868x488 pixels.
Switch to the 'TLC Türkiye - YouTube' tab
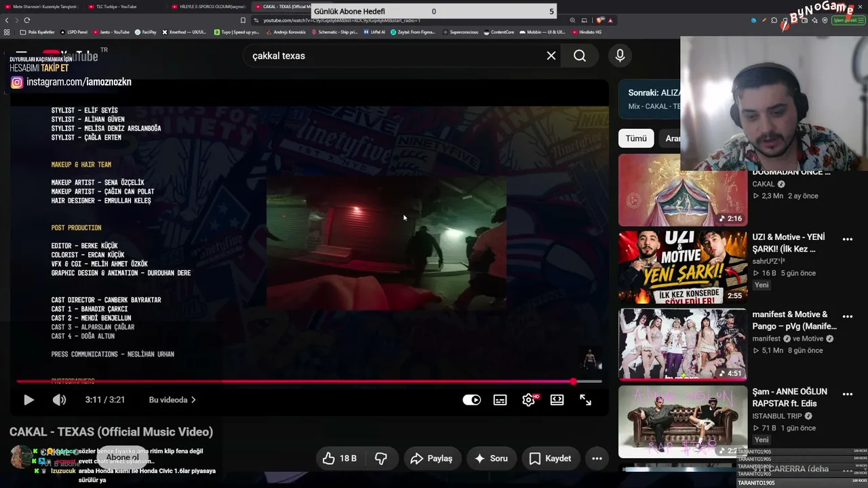(x=125, y=7)
